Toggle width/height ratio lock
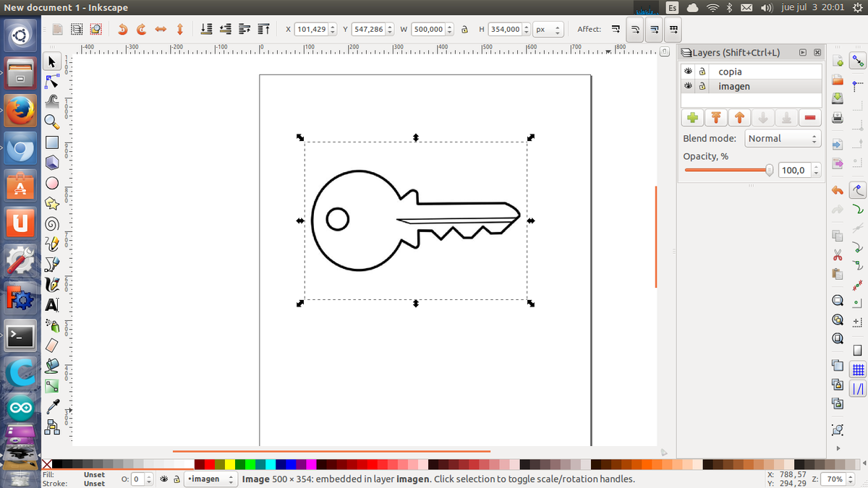 [464, 30]
